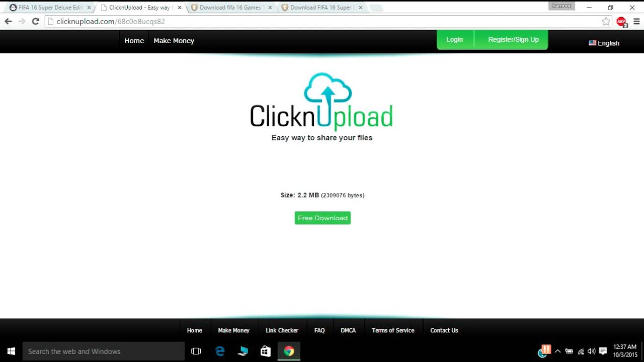
Task: Open a new tab button
Action: coord(376,8)
